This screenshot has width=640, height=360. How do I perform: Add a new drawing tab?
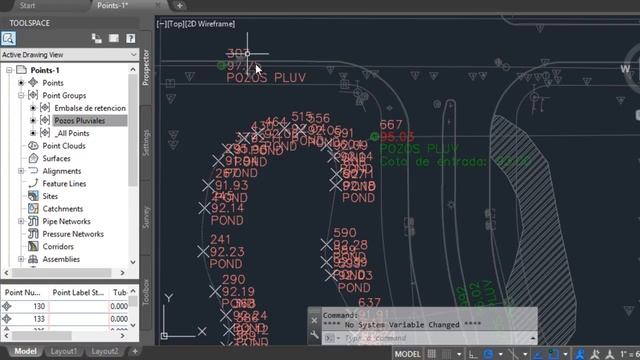click(180, 6)
